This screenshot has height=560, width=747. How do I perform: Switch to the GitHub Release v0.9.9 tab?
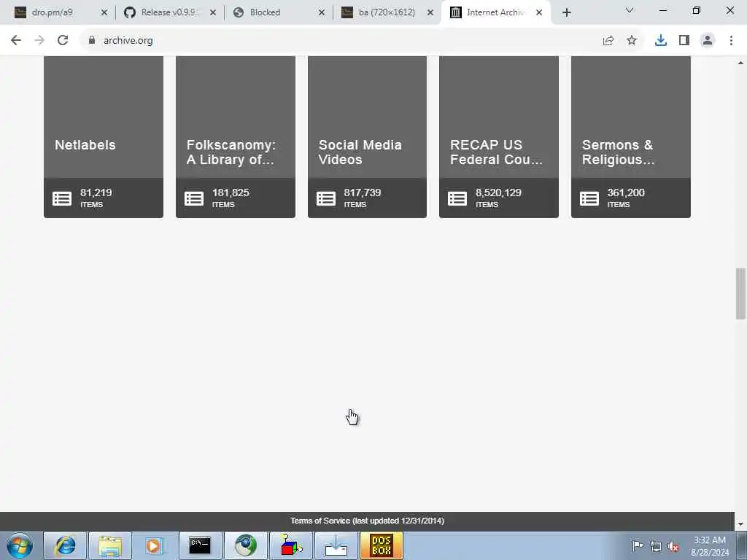click(170, 12)
